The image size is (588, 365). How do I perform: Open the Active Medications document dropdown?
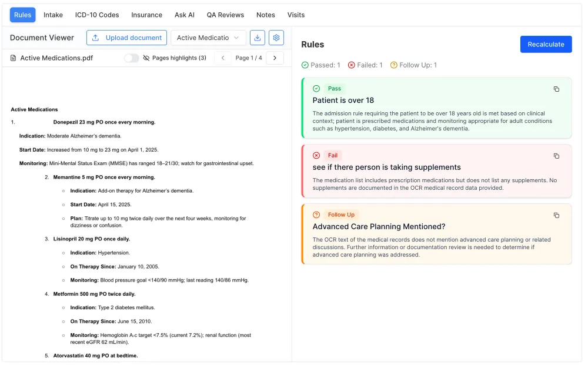[208, 38]
